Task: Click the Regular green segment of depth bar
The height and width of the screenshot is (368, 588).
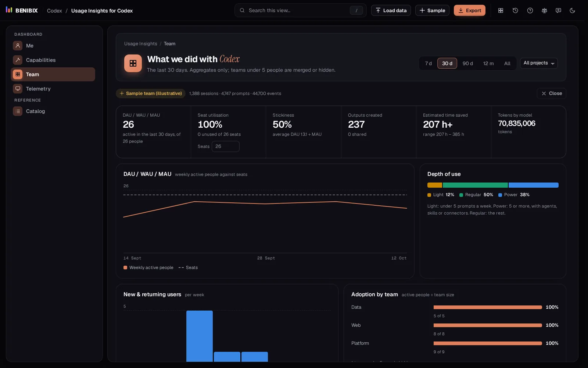Action: click(x=475, y=185)
